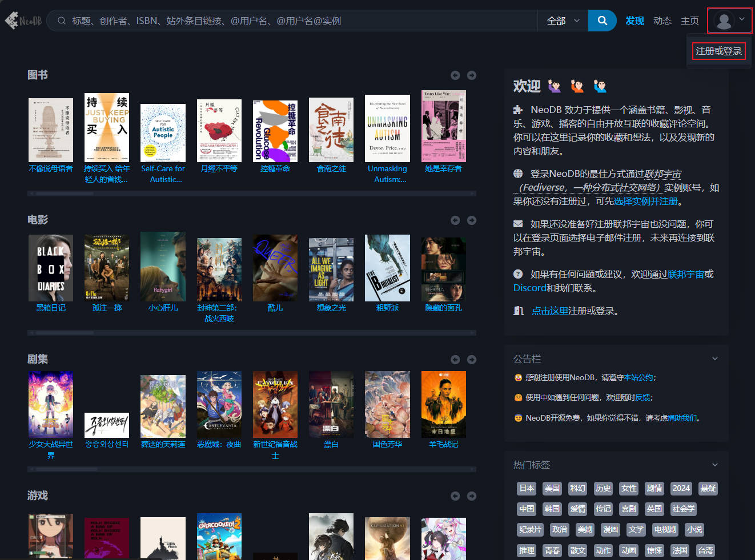Open the user avatar menu
Screen dimensions: 755x560
(x=729, y=21)
